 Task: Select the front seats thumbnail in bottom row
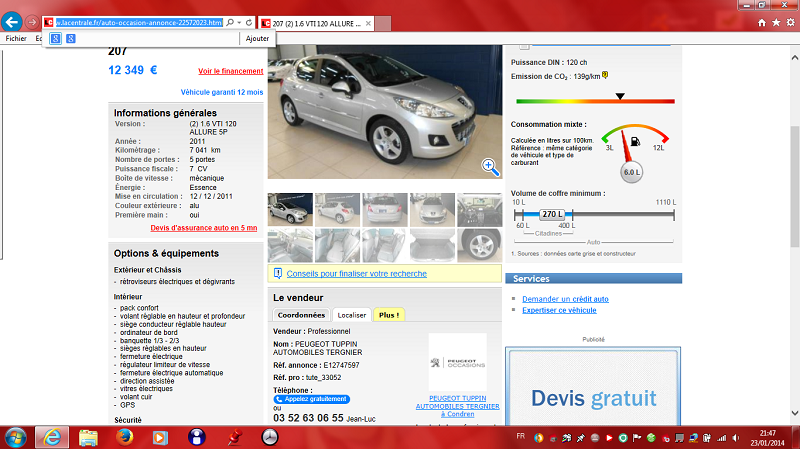337,245
